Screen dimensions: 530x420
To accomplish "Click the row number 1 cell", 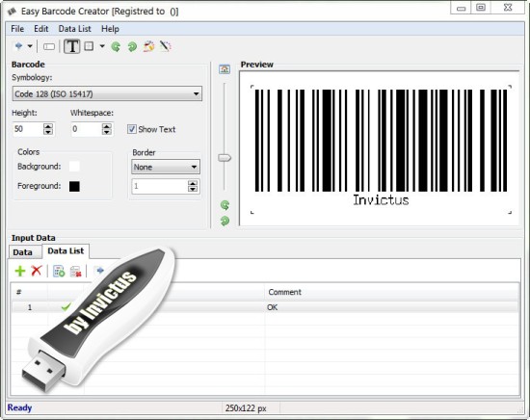I will (30, 307).
